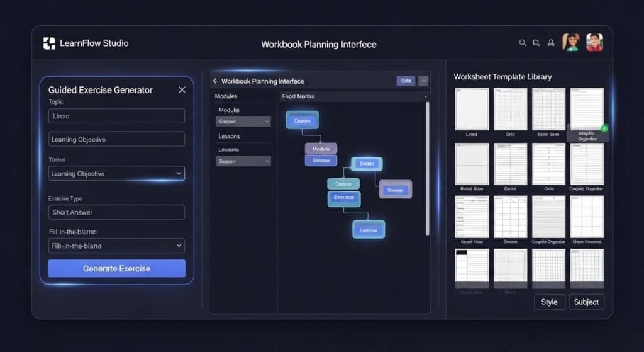The width and height of the screenshot is (644, 352).
Task: Choose the highlighted Graphic Organizer template in the first row
Action: pyautogui.click(x=587, y=109)
